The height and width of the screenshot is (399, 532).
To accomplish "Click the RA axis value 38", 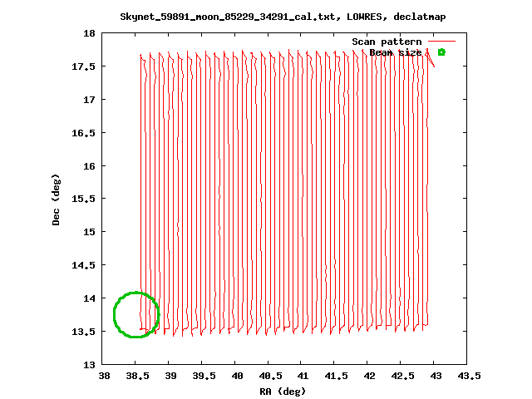I will (x=104, y=376).
